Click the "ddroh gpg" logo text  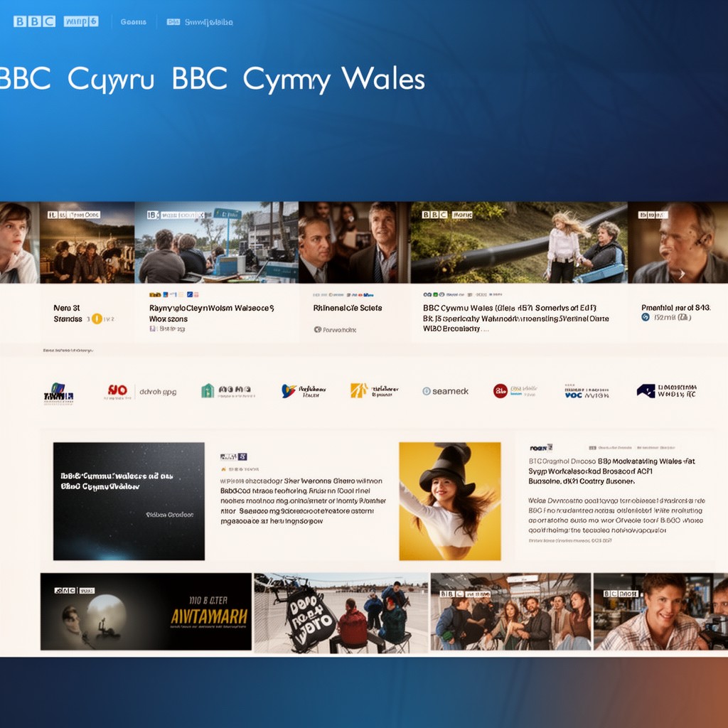[x=158, y=392]
